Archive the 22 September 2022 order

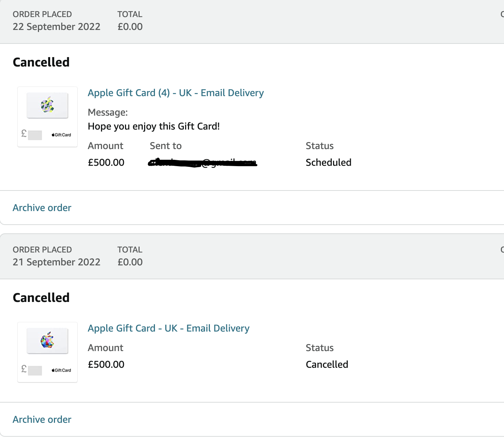(x=42, y=208)
